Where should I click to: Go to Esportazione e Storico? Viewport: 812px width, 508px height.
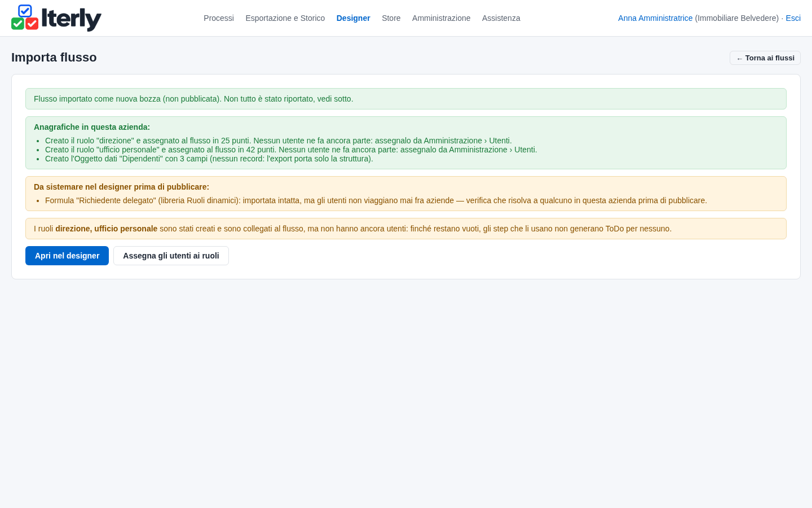(x=285, y=18)
